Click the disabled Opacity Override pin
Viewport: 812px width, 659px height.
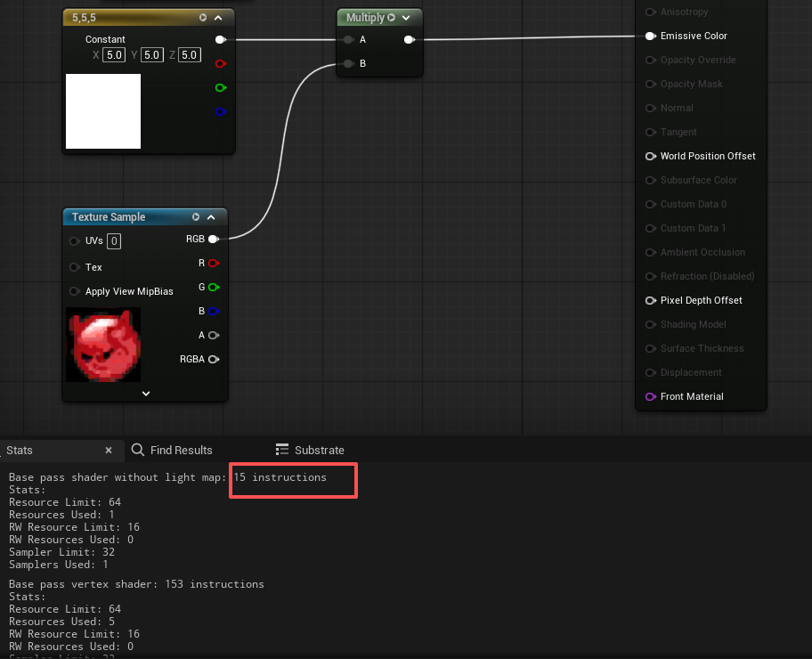pyautogui.click(x=651, y=60)
